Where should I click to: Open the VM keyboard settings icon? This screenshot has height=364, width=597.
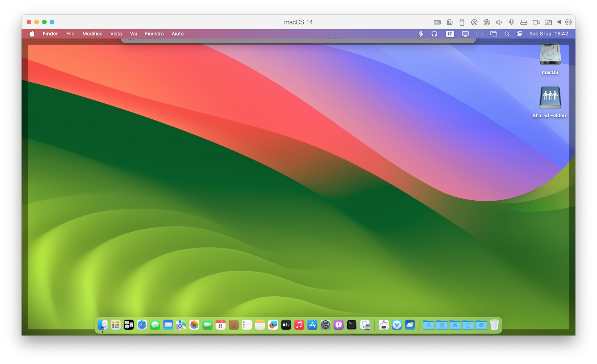pyautogui.click(x=437, y=22)
